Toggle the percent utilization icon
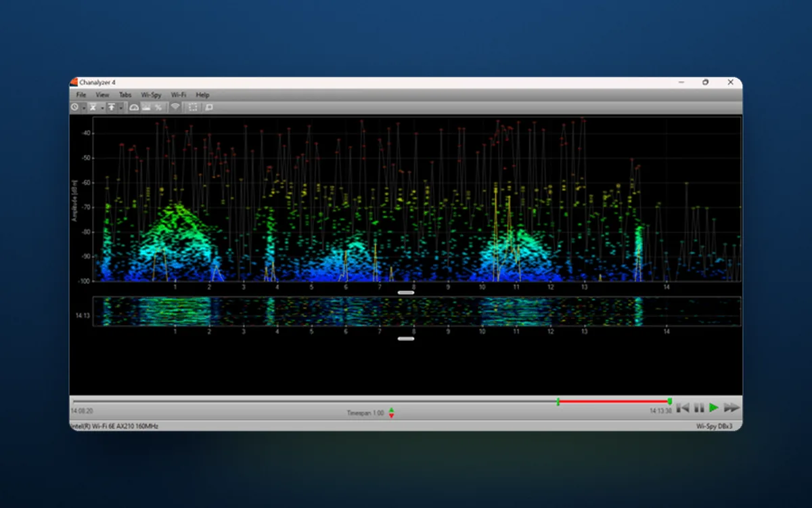This screenshot has width=812, height=508. tap(158, 107)
